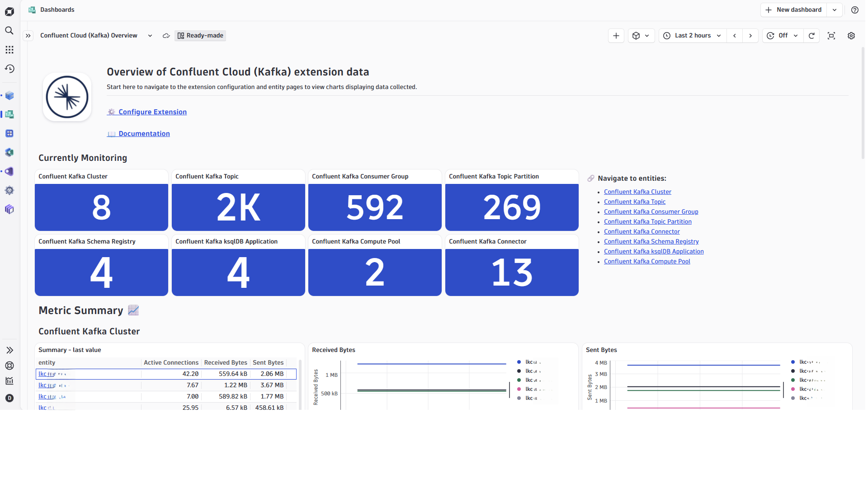The height and width of the screenshot is (488, 868).
Task: Open the segments cube dropdown
Action: pyautogui.click(x=641, y=36)
